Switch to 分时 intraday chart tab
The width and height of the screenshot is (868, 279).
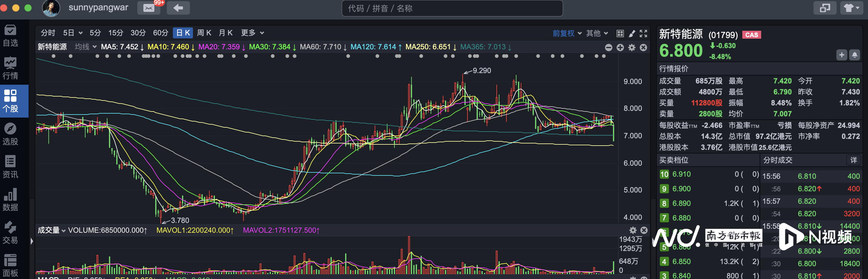48,33
